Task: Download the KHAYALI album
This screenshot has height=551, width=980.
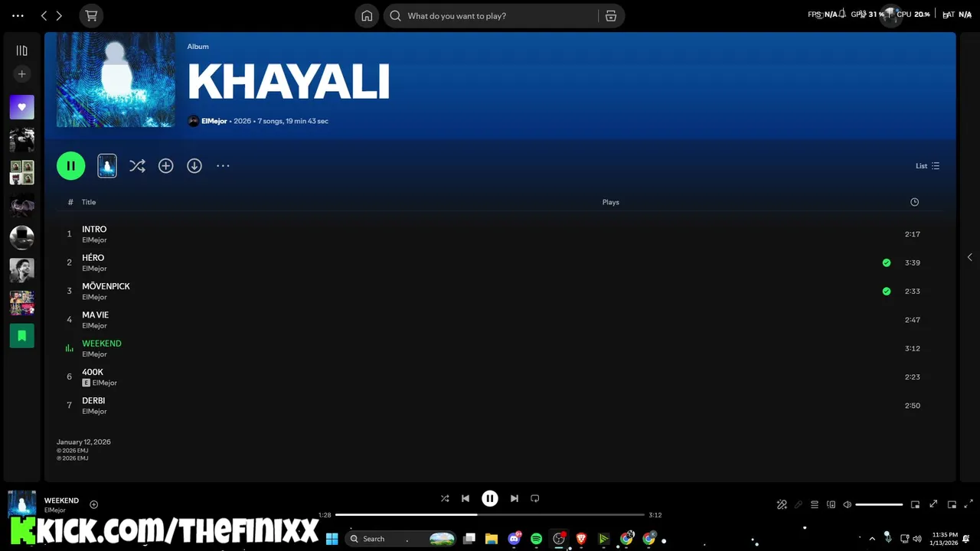Action: point(194,165)
